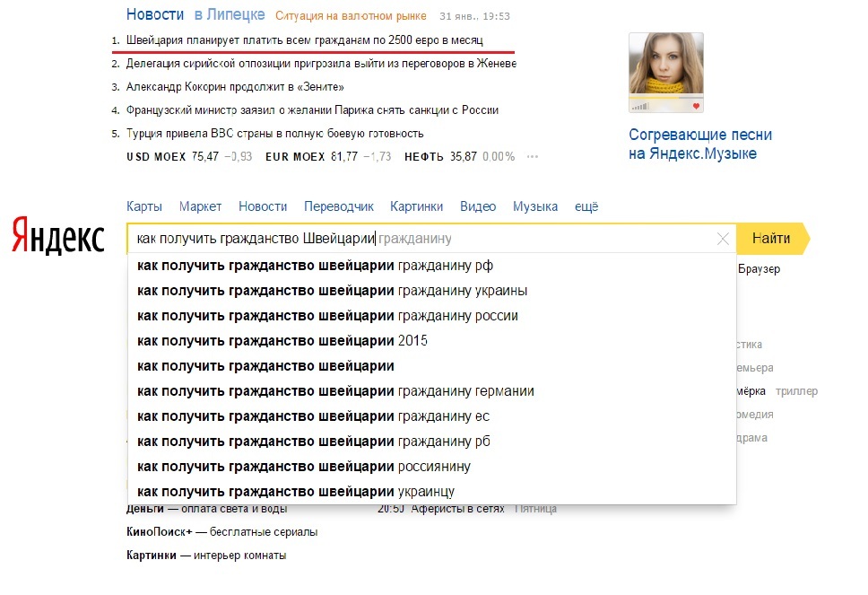Expand the ещё services menu
Viewport: 868px width, 595px height.
tap(586, 206)
